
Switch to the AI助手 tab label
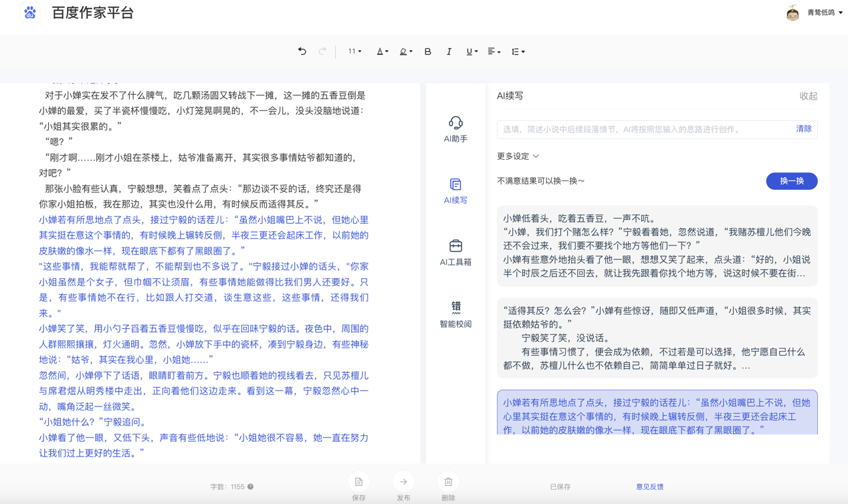coord(455,139)
